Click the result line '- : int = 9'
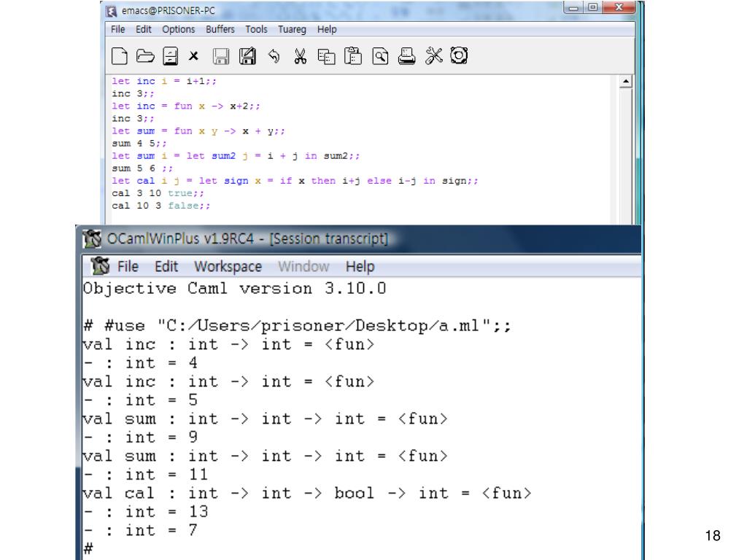 click(x=140, y=437)
